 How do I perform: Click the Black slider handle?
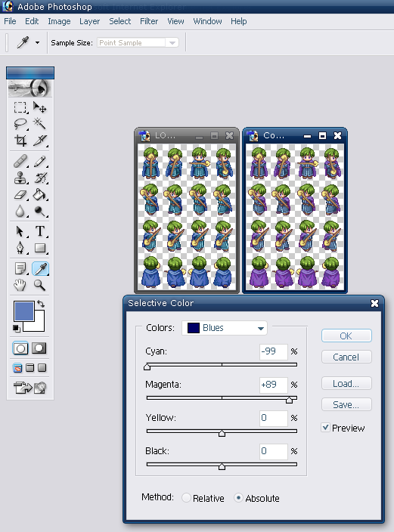coord(222,466)
